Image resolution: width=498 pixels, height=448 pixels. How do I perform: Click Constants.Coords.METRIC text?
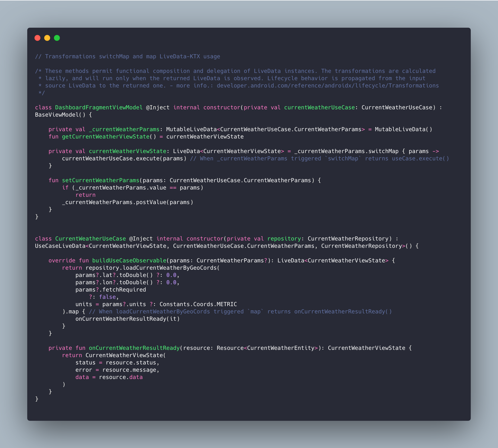click(x=198, y=304)
